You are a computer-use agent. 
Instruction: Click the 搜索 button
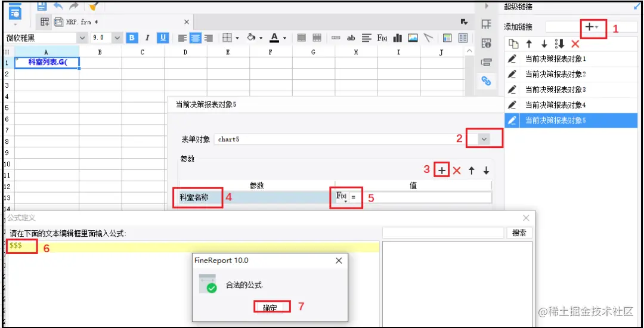pos(519,233)
